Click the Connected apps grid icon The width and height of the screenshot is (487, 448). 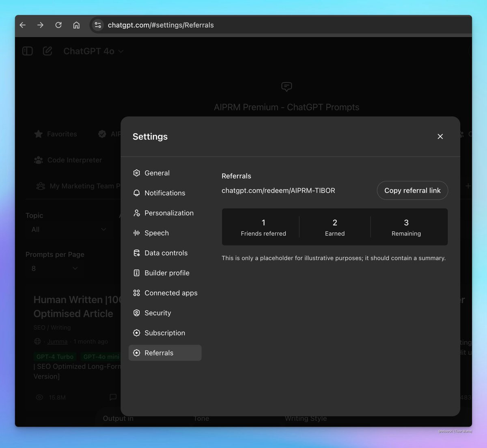[x=137, y=293]
